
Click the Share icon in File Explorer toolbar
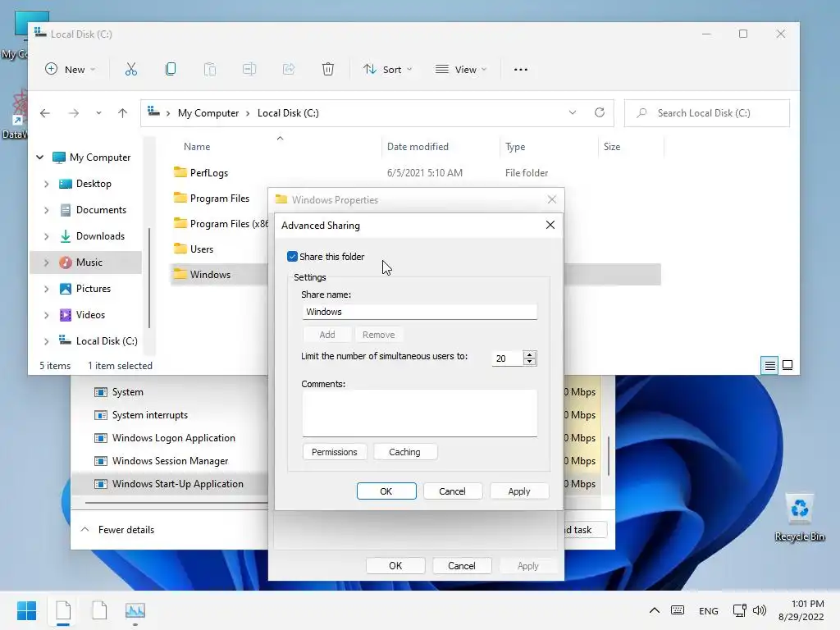(x=289, y=69)
